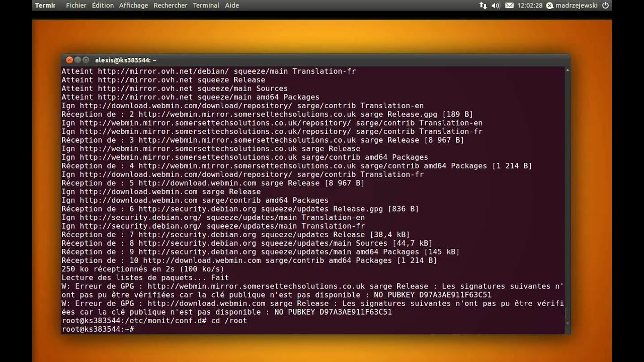The image size is (644, 362).
Task: Click 'Réception de : 3' sarge Release [8 967 B] line
Action: [x=263, y=140]
